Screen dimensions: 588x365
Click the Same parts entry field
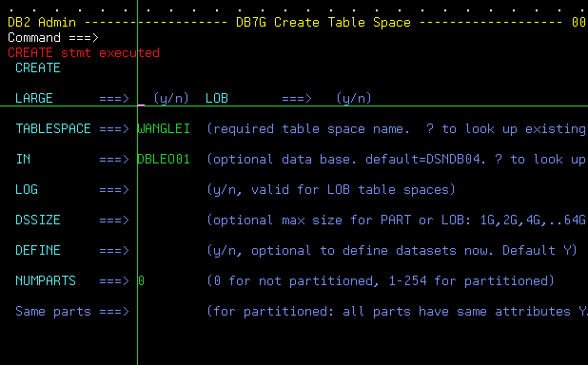[141, 311]
